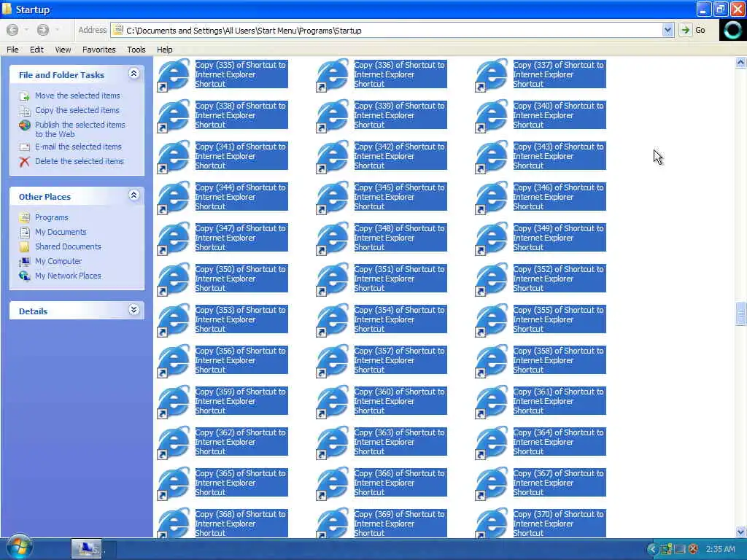747x560 pixels.
Task: Click Move the selected items
Action: pos(77,96)
